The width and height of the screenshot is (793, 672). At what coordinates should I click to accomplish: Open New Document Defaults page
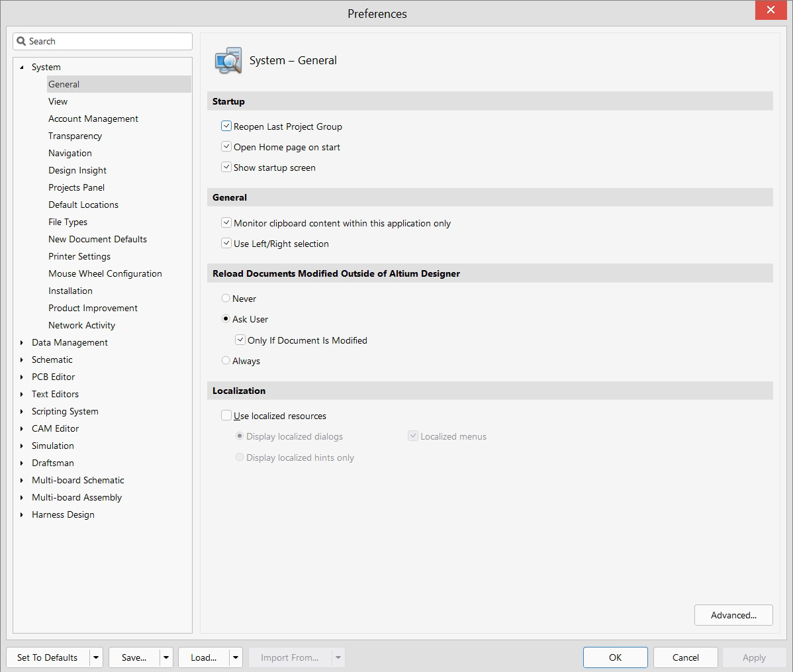click(x=97, y=239)
